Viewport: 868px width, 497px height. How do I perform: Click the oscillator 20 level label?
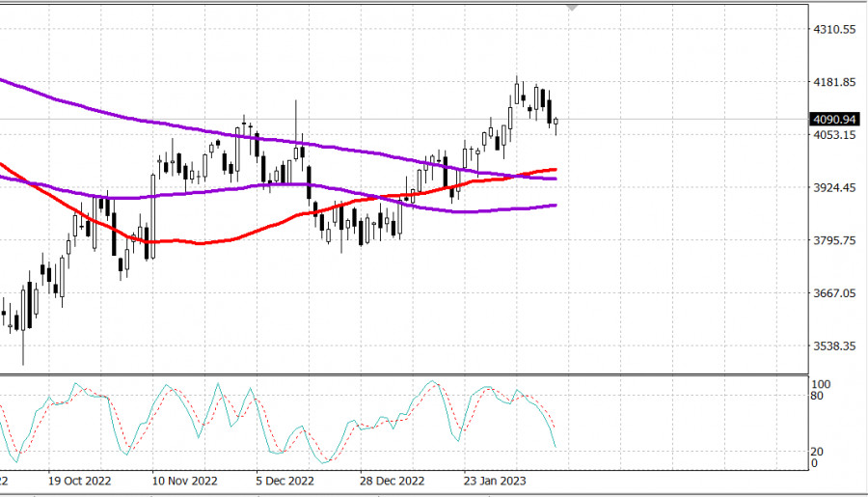click(x=818, y=452)
